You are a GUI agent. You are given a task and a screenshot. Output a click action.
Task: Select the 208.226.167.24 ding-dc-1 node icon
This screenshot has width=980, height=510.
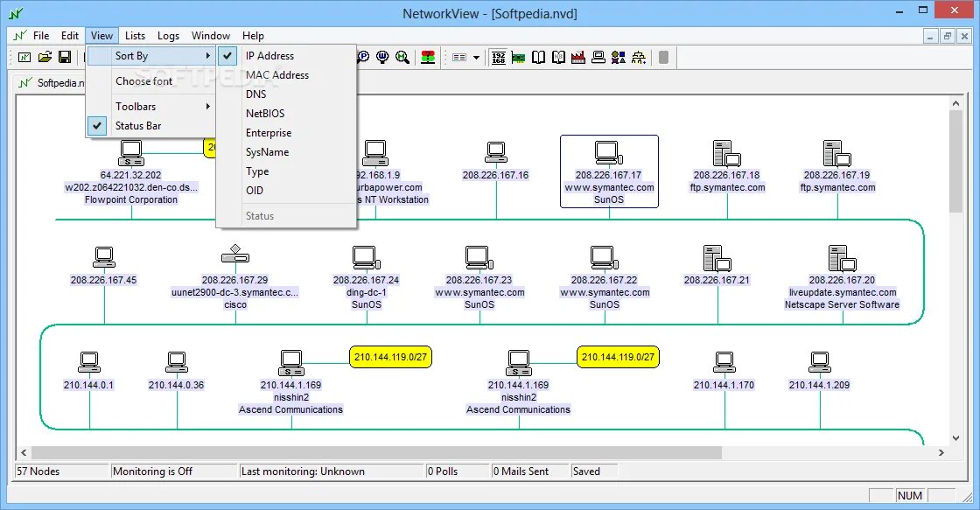click(367, 257)
